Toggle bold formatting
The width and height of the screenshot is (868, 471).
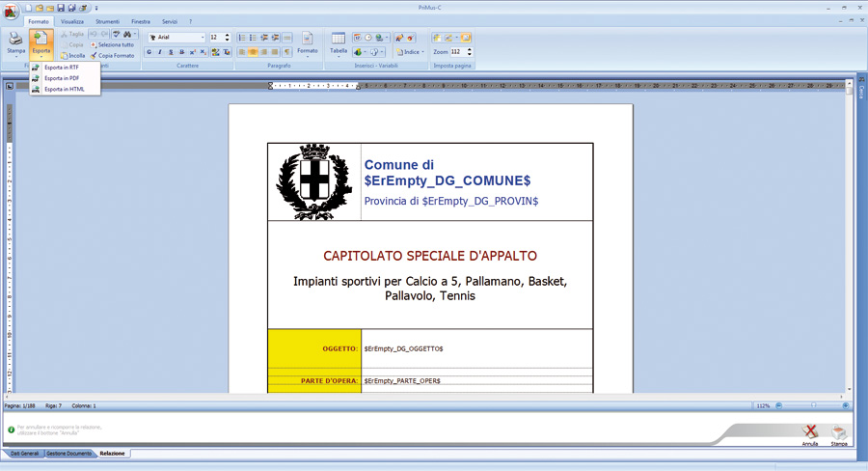point(149,52)
